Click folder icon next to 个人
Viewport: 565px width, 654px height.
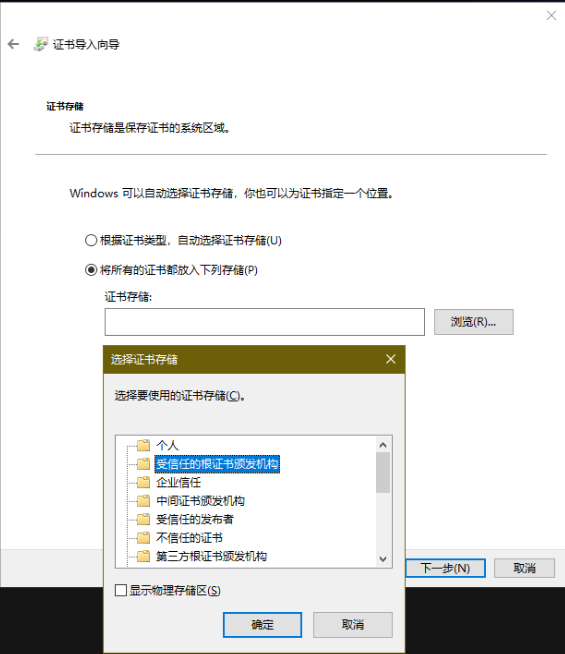(x=143, y=445)
